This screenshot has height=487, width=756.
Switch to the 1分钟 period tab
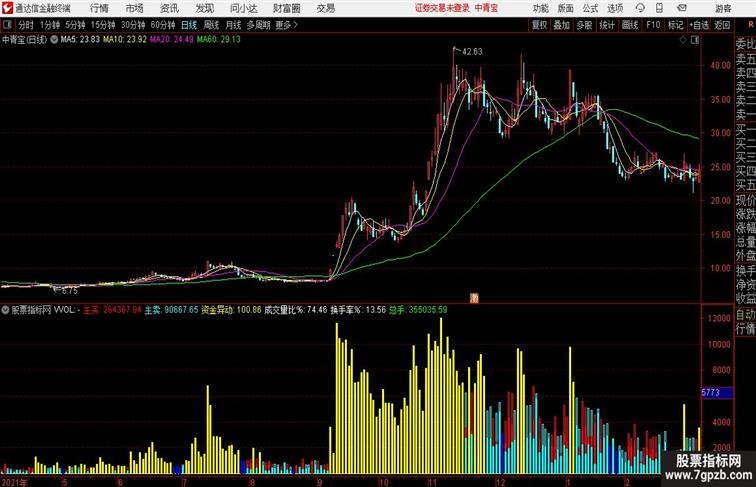(x=50, y=25)
